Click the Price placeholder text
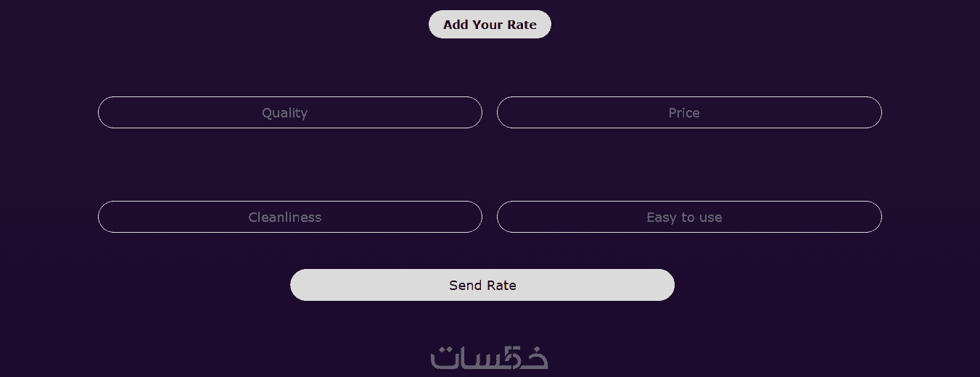This screenshot has width=980, height=377. click(683, 113)
